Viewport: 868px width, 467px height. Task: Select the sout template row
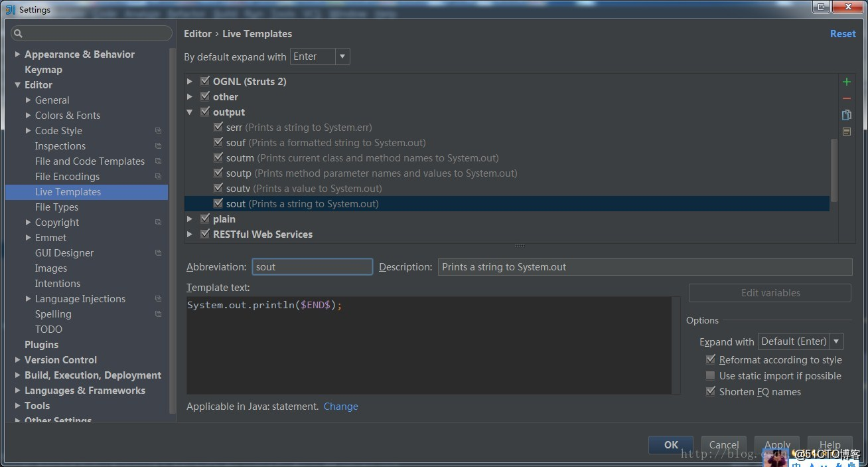coord(507,203)
